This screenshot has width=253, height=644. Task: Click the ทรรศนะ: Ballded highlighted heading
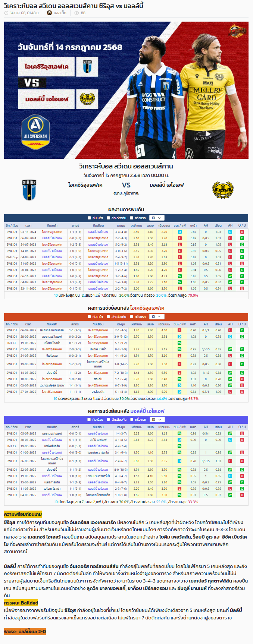tap(21, 603)
